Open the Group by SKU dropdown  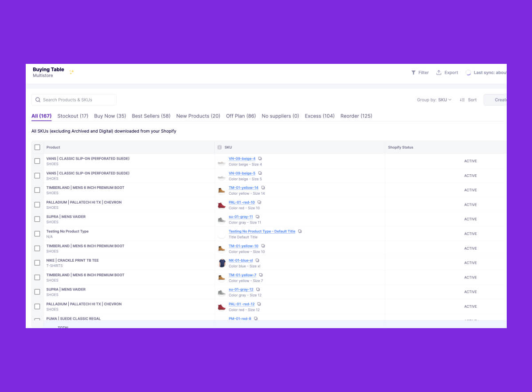pyautogui.click(x=434, y=100)
